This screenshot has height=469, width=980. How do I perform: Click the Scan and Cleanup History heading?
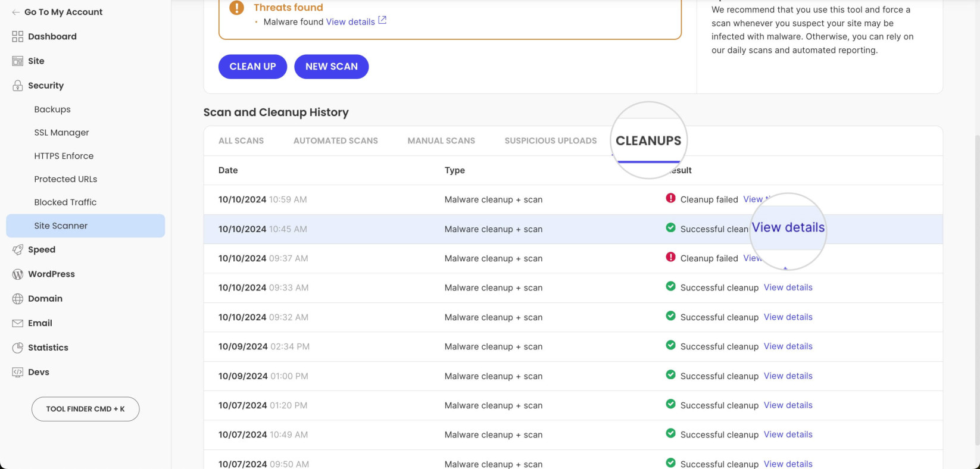[x=276, y=112]
